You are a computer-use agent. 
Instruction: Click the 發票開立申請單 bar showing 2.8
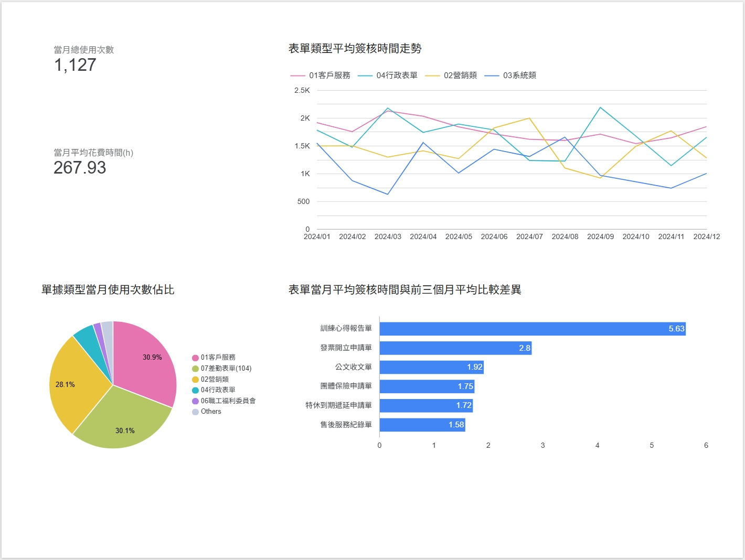click(x=455, y=348)
